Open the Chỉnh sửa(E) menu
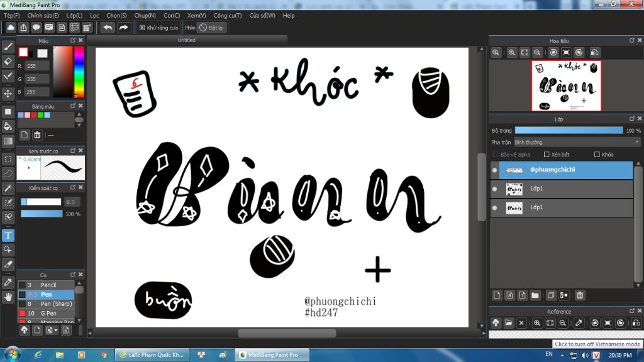This screenshot has width=644, height=362. point(43,16)
